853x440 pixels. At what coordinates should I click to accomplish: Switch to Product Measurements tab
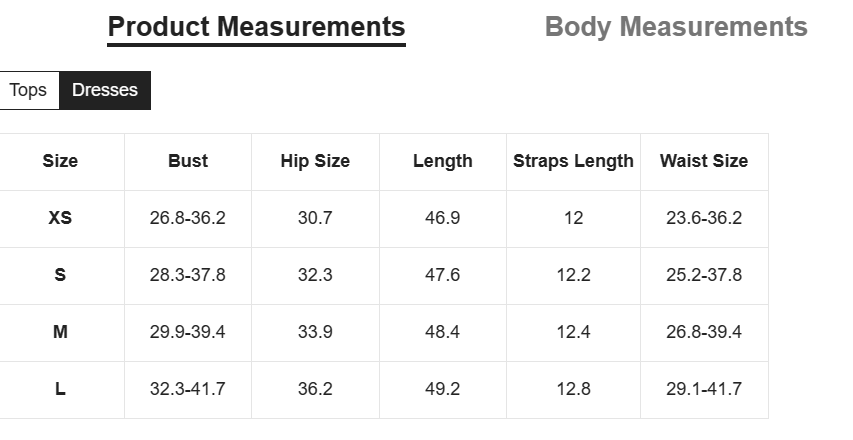coord(256,27)
